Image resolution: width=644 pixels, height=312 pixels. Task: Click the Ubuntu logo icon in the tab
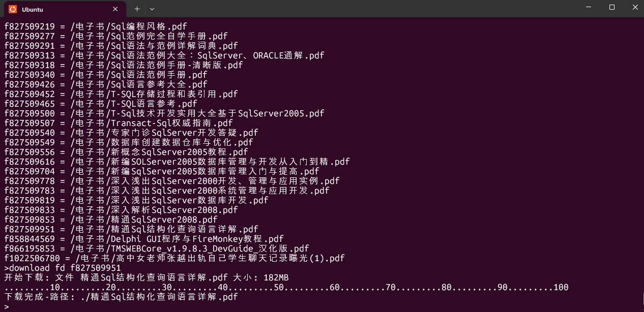tap(13, 9)
